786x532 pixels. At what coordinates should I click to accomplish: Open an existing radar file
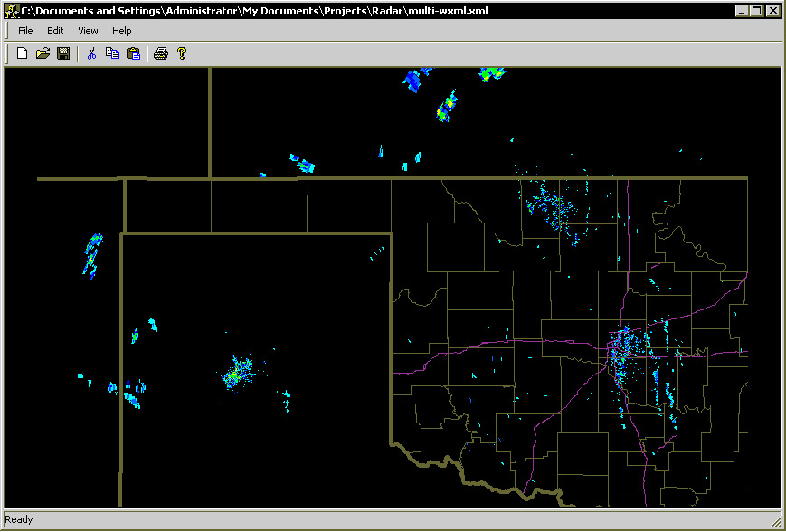click(x=42, y=52)
